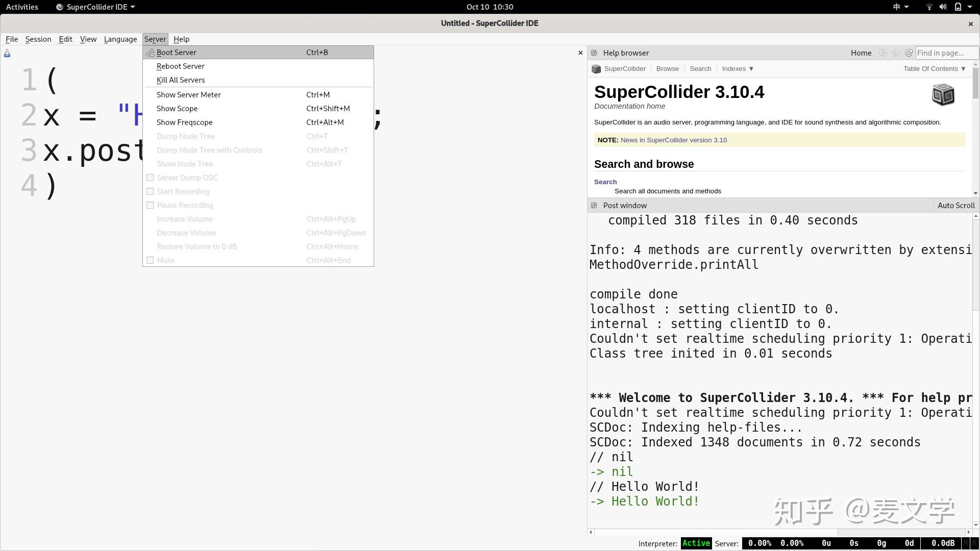
Task: Open the Indexes dropdown
Action: coord(737,68)
